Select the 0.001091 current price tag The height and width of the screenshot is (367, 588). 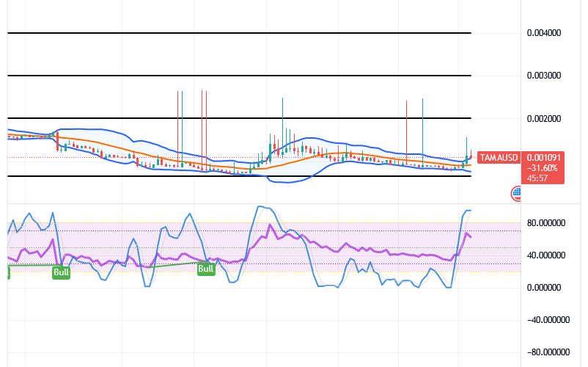[x=543, y=158]
